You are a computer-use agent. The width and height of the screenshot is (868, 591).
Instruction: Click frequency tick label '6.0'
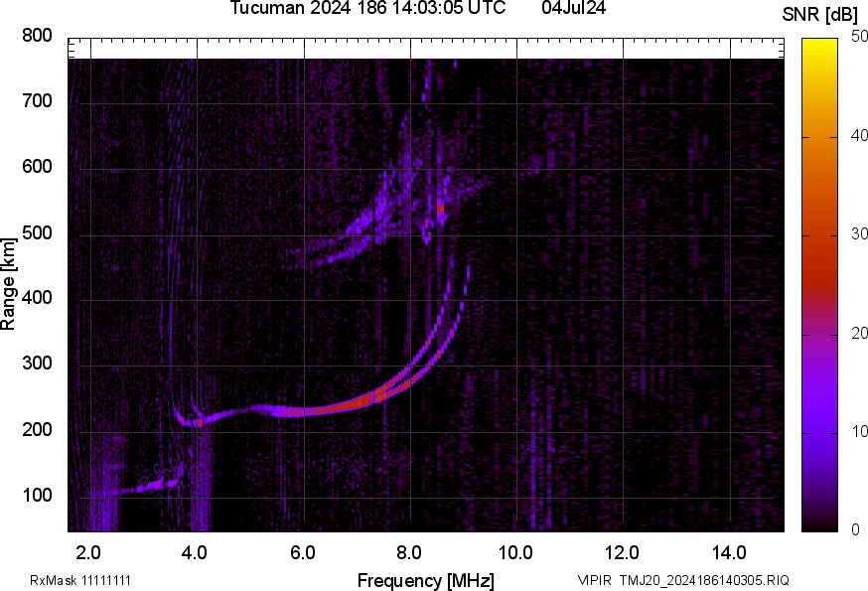(302, 553)
